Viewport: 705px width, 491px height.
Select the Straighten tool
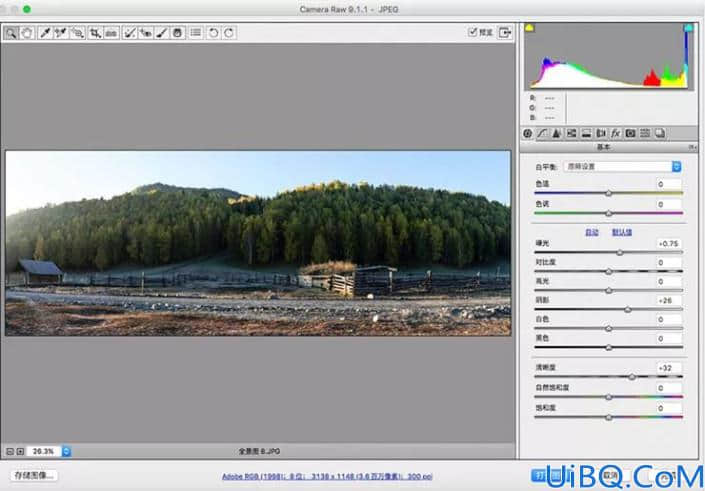(x=112, y=33)
